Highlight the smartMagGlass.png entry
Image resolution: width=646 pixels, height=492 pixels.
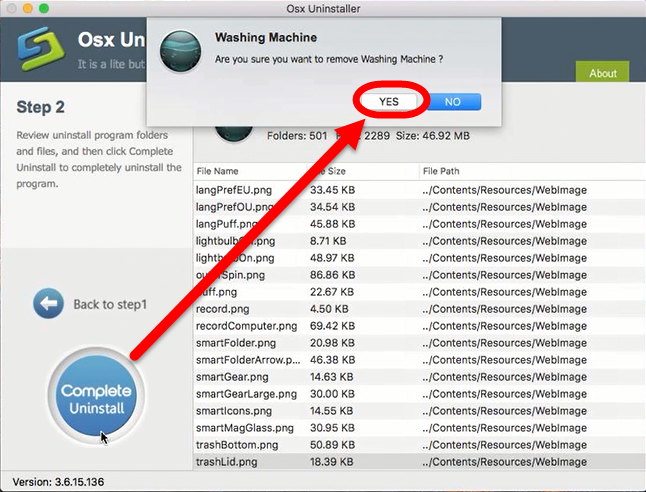pyautogui.click(x=242, y=428)
